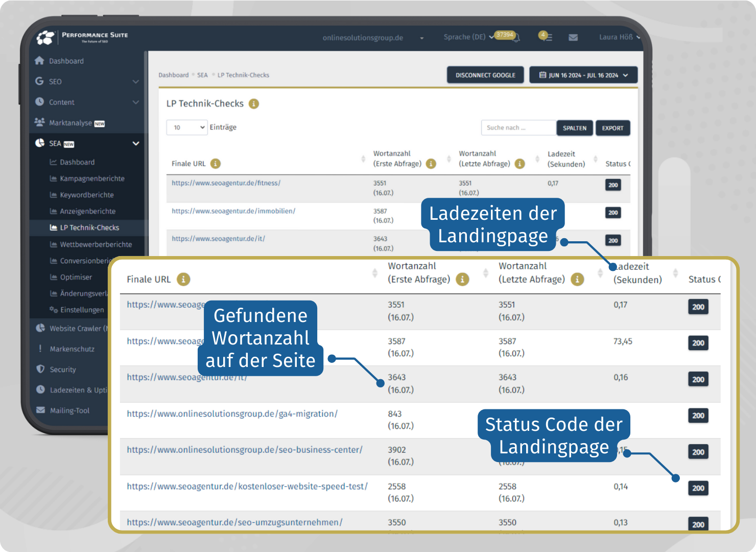Sort by Finale URL in enlarged panel
This screenshot has height=552, width=756.
coord(375,273)
